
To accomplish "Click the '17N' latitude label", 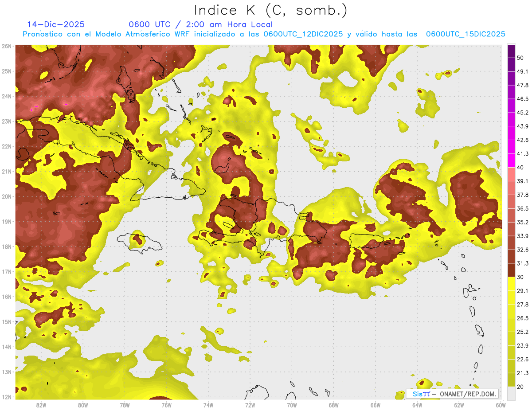I will pos(6,271).
